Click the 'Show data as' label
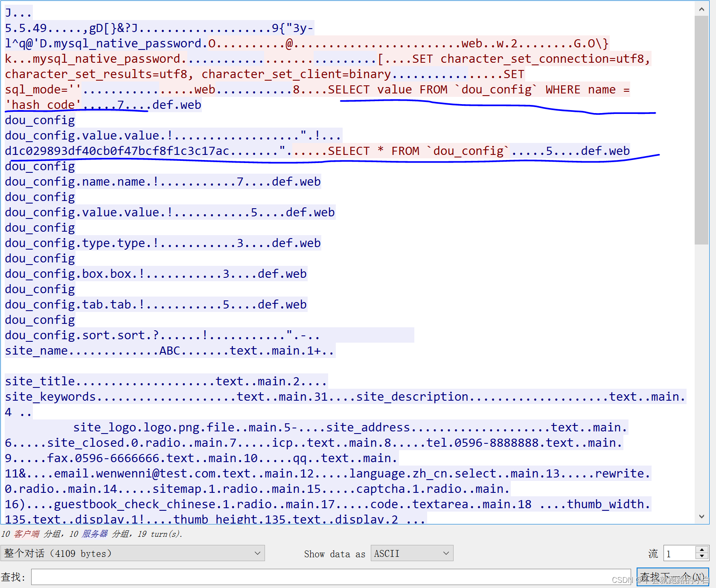This screenshot has width=716, height=588. point(335,554)
